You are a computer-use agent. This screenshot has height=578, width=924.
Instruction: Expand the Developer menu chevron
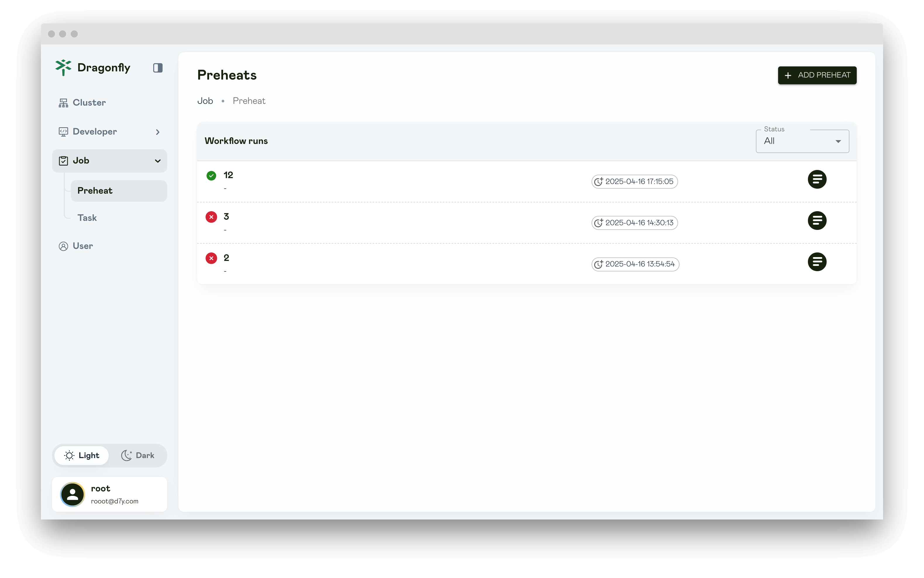tap(157, 132)
